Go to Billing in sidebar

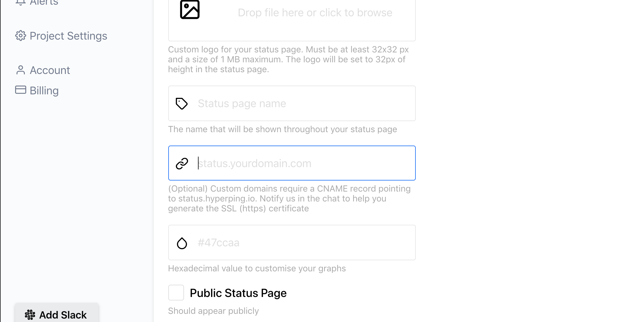44,91
